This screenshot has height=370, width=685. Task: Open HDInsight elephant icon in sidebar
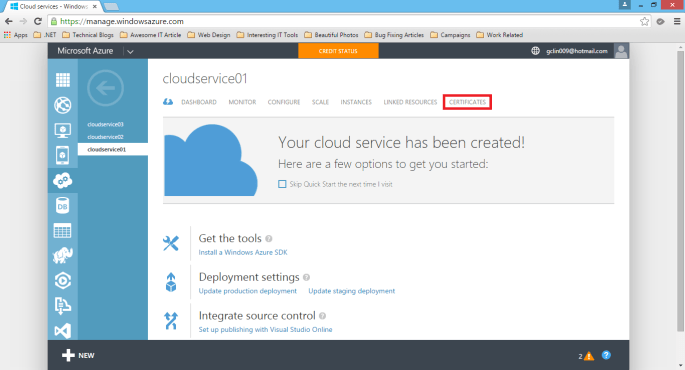[x=62, y=256]
